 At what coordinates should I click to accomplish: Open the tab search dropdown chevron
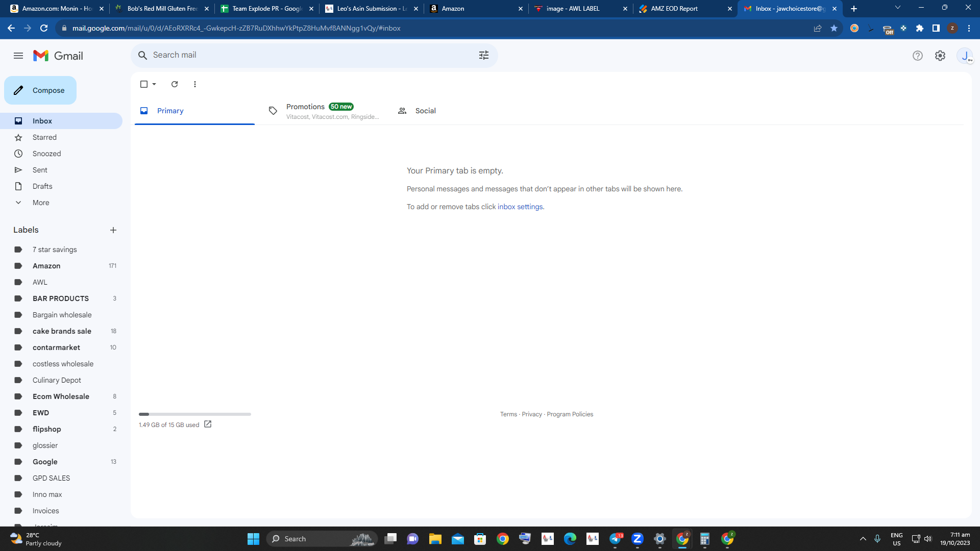(898, 8)
